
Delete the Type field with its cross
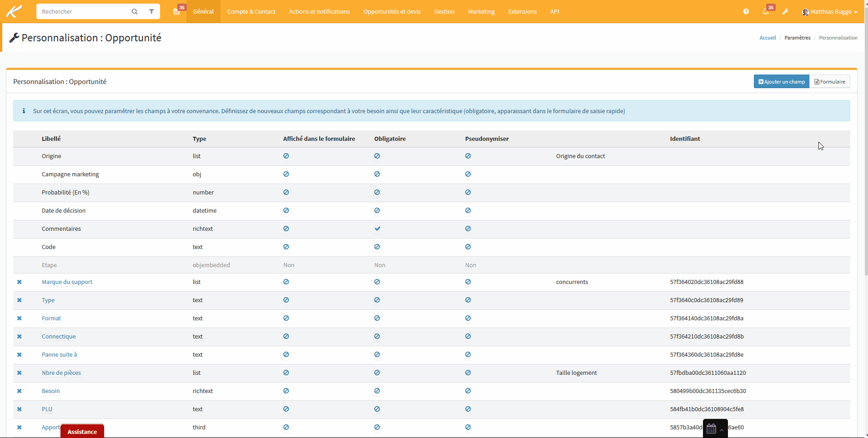pos(19,300)
